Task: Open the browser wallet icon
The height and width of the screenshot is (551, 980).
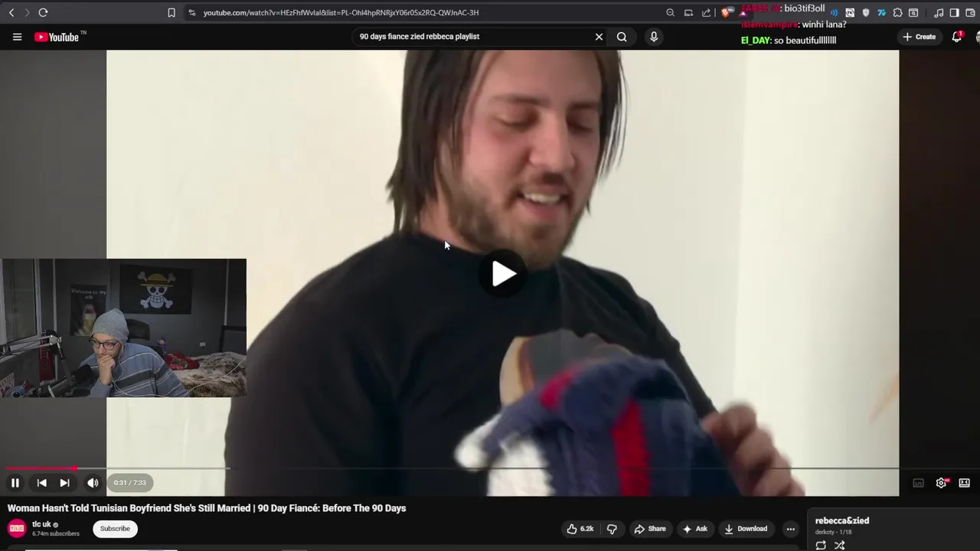Action: tap(970, 12)
